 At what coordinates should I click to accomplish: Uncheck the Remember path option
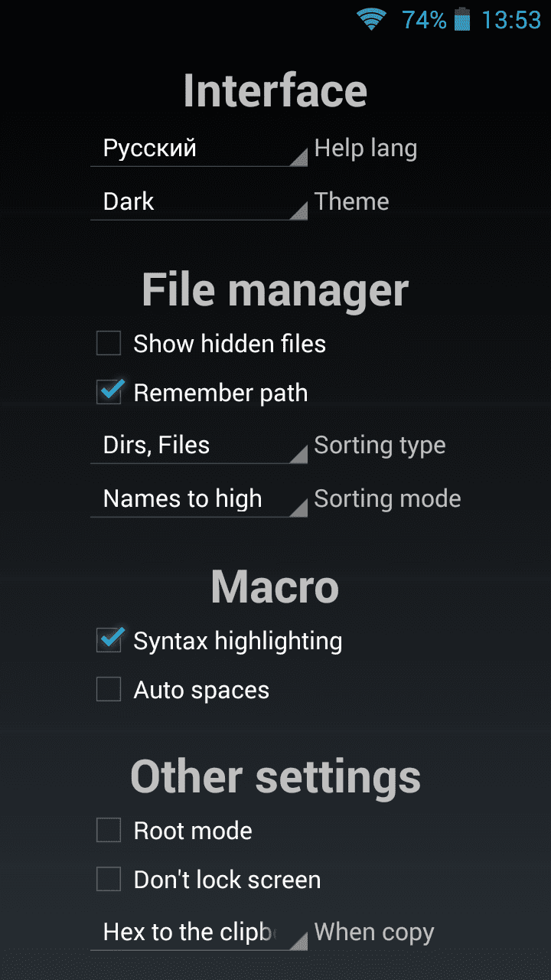tap(109, 393)
